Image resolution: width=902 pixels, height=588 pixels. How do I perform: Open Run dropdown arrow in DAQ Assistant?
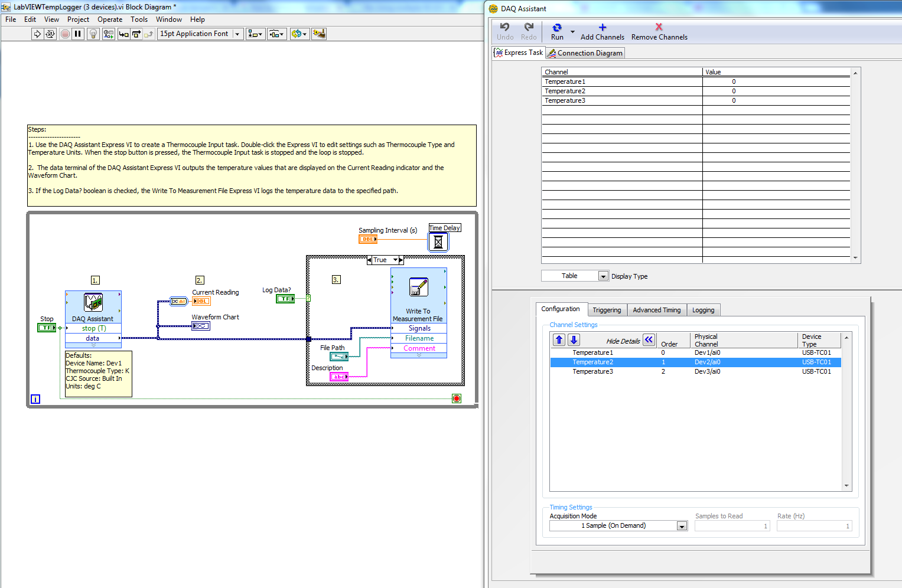tap(572, 31)
